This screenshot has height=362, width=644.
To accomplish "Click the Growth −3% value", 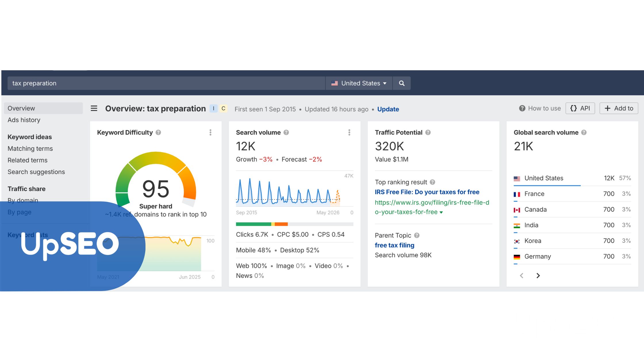I will point(254,159).
